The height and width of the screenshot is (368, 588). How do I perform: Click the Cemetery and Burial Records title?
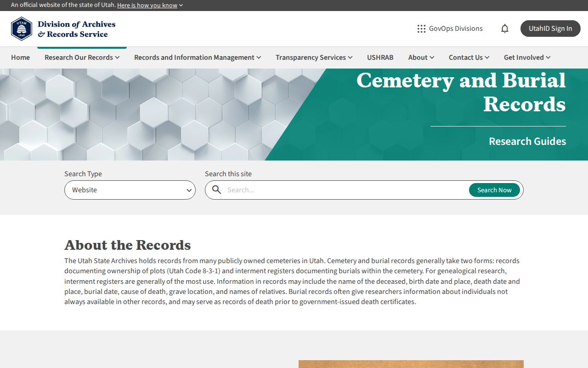461,92
